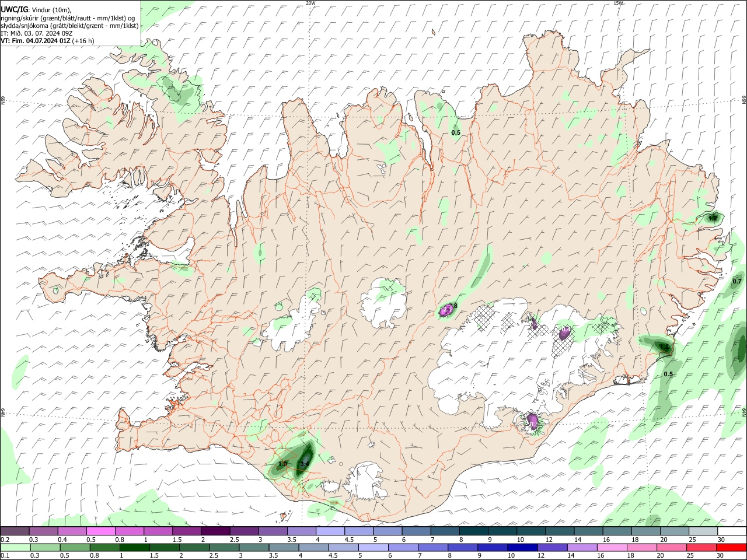Image resolution: width=747 pixels, height=560 pixels.
Task: Click the 4.5 label on the upper legend scale
Action: click(x=349, y=540)
